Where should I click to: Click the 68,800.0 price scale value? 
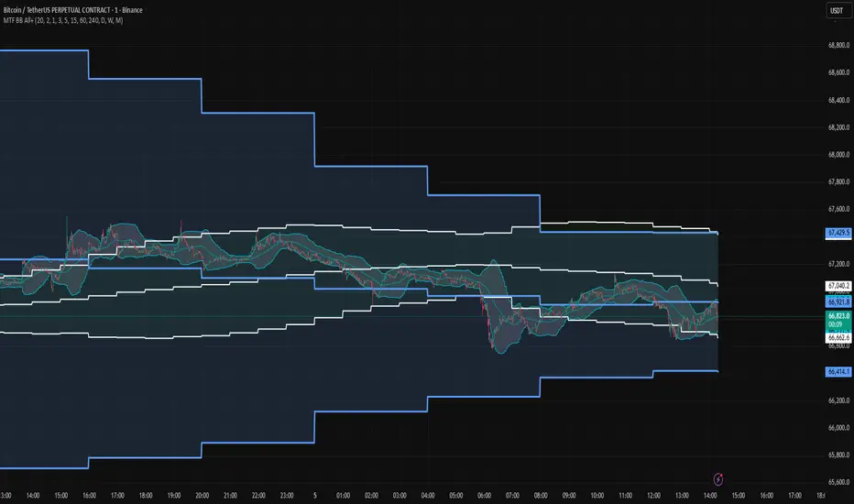tap(838, 45)
